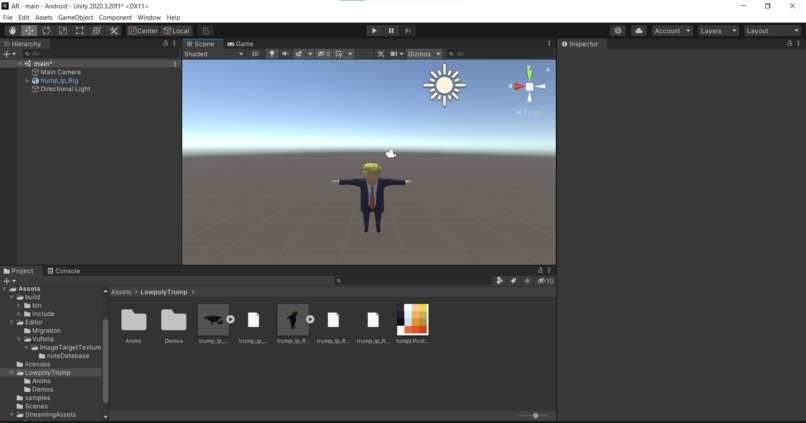Adjust the Project icon size slider
The height and width of the screenshot is (423, 806).
534,416
